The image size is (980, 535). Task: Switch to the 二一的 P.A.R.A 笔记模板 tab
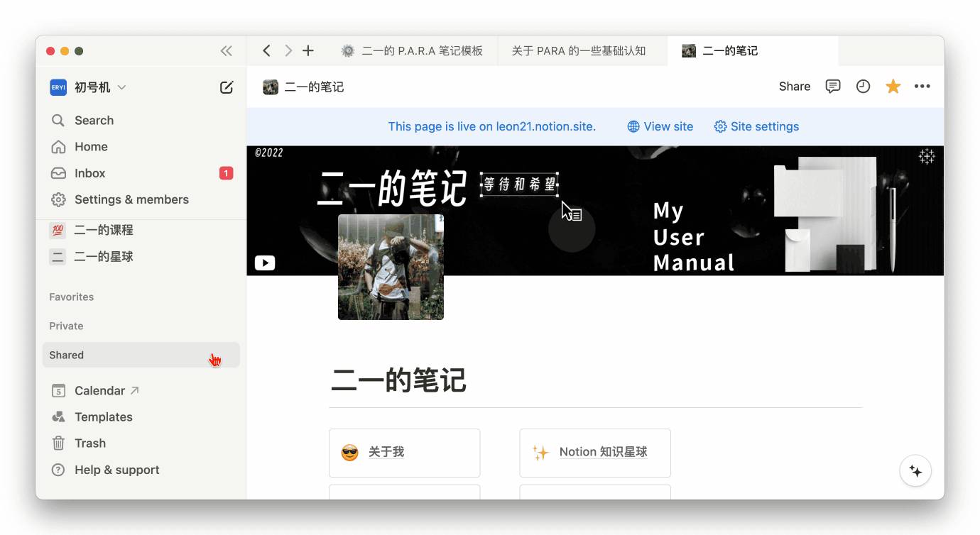412,50
